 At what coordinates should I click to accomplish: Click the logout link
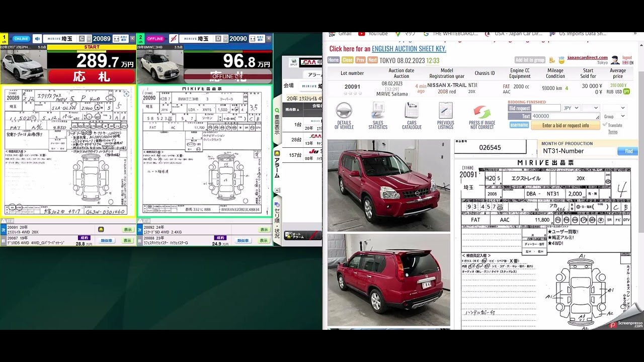[x=627, y=57]
